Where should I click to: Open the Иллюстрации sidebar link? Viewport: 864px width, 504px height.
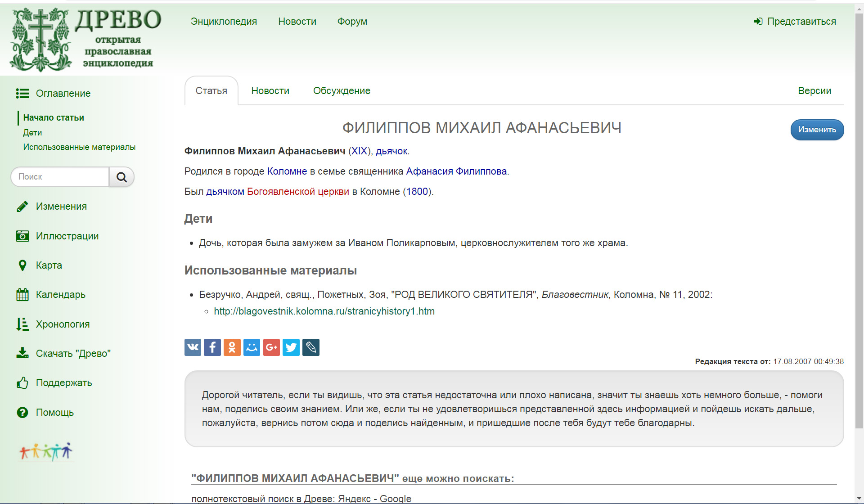click(67, 236)
